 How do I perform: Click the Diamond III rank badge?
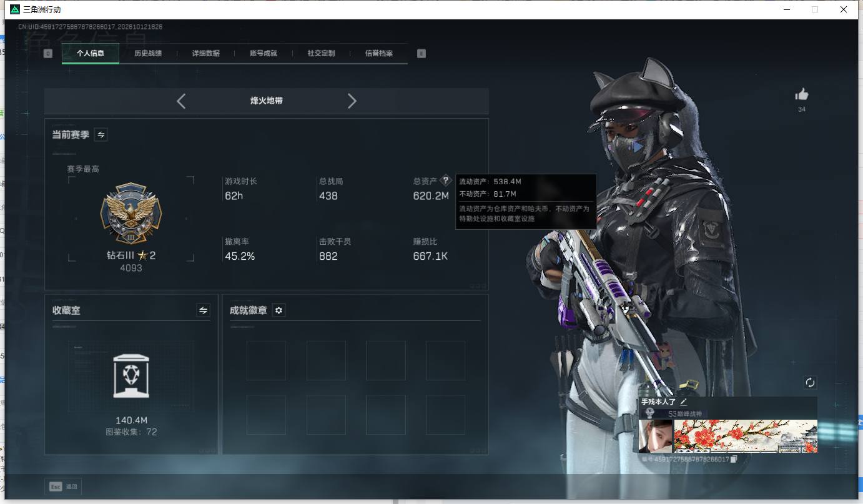point(131,214)
